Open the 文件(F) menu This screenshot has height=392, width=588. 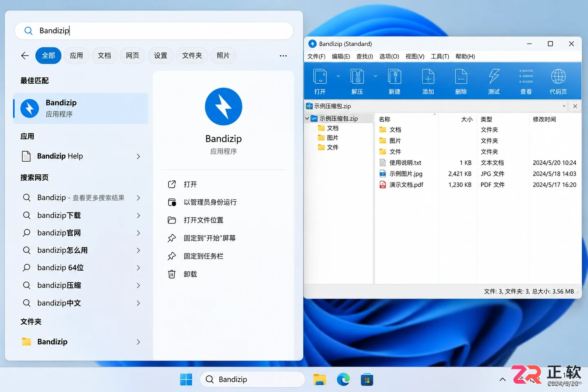pyautogui.click(x=316, y=56)
